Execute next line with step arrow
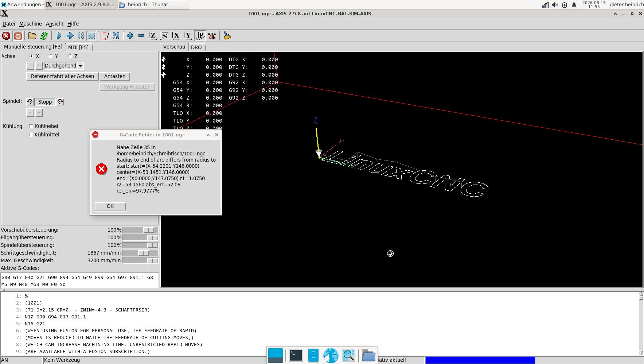This screenshot has height=364, width=644. coord(70,36)
